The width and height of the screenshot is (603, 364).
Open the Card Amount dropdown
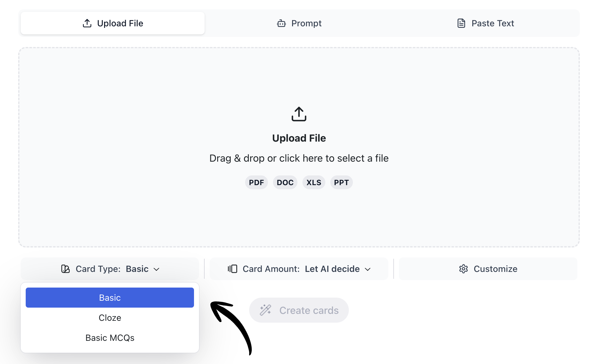pos(299,269)
